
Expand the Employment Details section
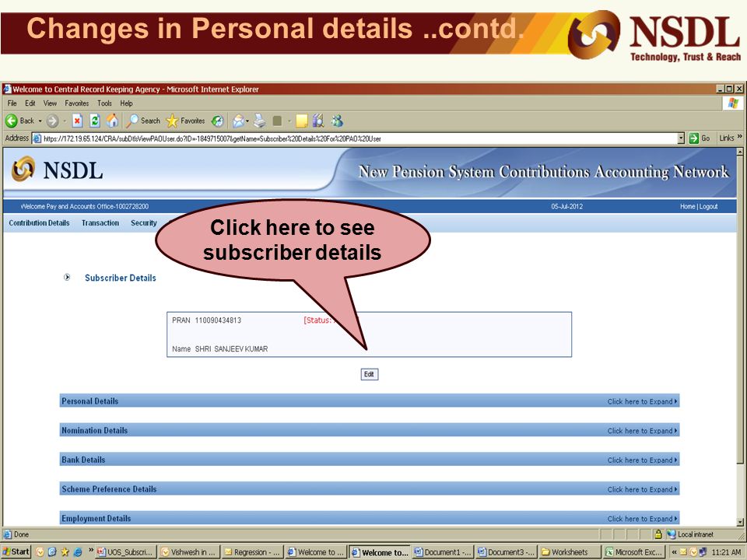[x=642, y=519]
